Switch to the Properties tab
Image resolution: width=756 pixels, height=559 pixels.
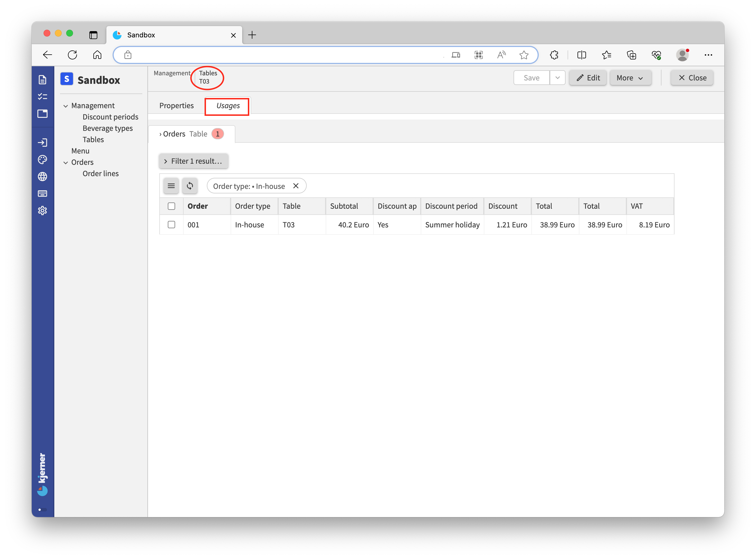[176, 105]
